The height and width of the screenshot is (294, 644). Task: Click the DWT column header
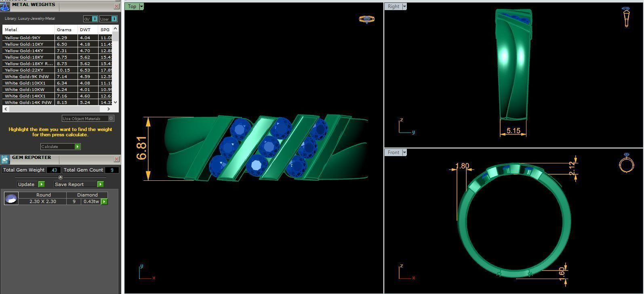click(x=88, y=30)
